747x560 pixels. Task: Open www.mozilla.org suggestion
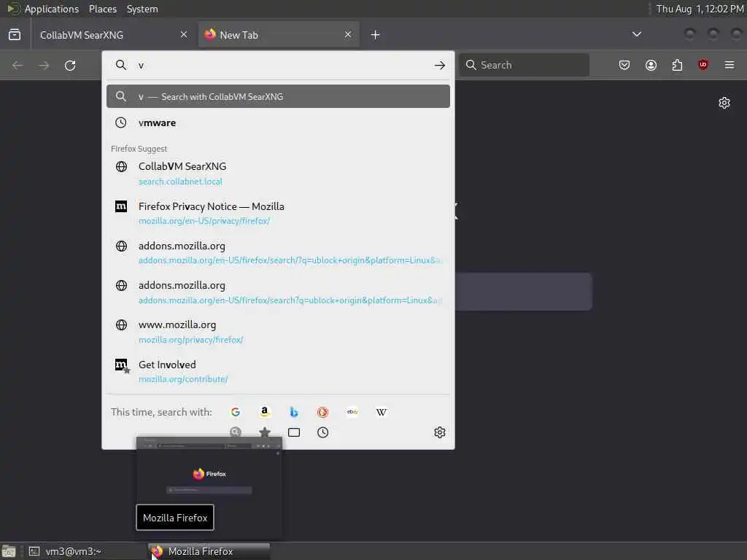(278, 332)
